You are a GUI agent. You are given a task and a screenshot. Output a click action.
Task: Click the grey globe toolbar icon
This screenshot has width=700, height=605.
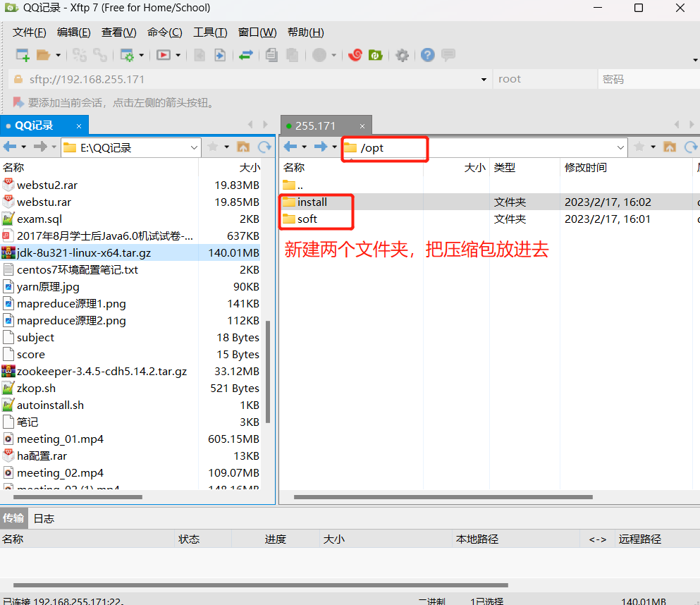(x=319, y=55)
